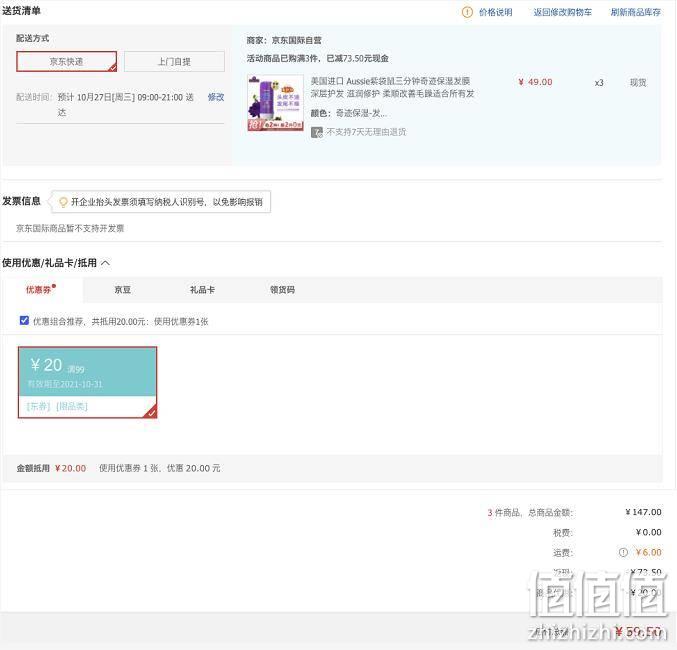
Task: Uncheck the 优惠组合推荐 checkbox
Action: (x=24, y=320)
